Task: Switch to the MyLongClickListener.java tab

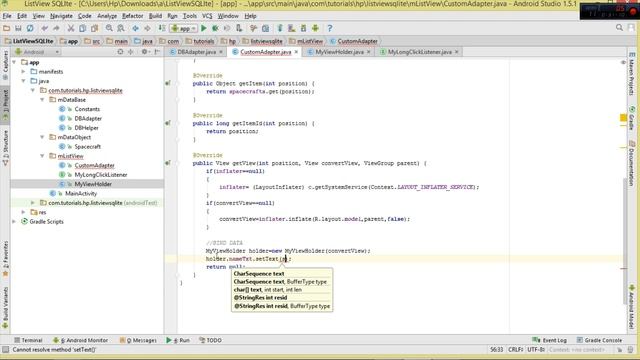Action: pos(420,52)
